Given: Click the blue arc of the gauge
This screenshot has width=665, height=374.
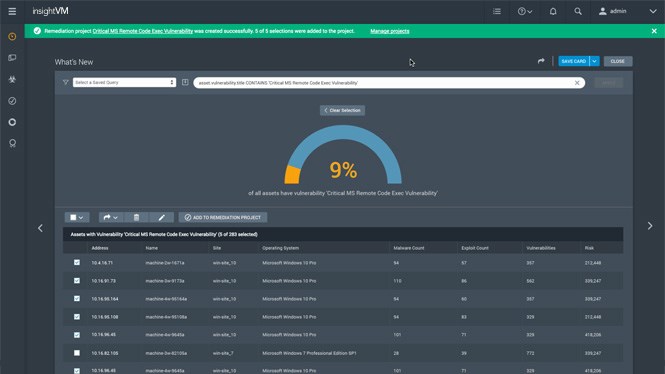Looking at the screenshot, I should [x=343, y=131].
